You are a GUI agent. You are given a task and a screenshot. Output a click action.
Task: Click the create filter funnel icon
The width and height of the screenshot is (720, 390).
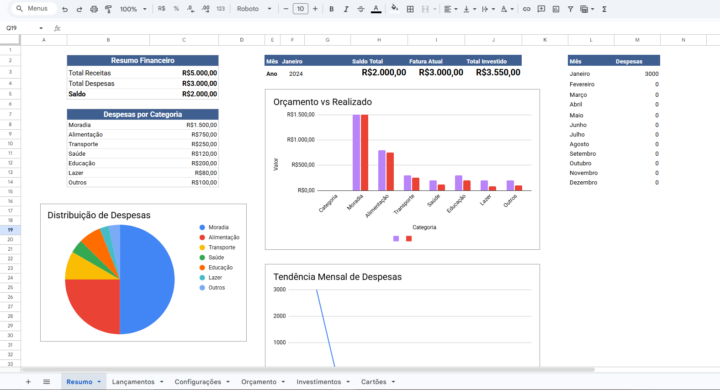570,9
